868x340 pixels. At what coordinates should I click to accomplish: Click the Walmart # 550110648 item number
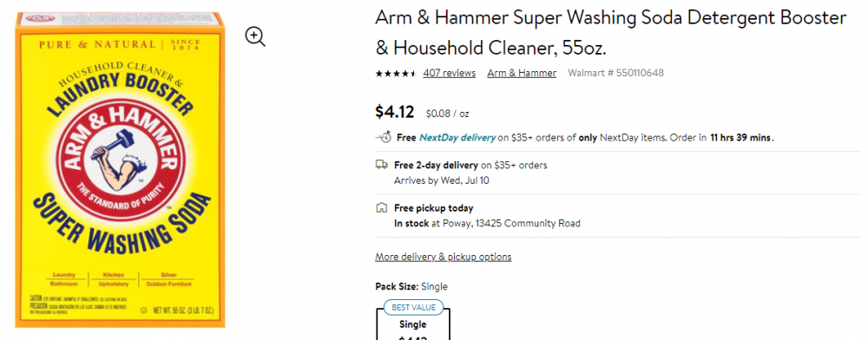point(615,73)
